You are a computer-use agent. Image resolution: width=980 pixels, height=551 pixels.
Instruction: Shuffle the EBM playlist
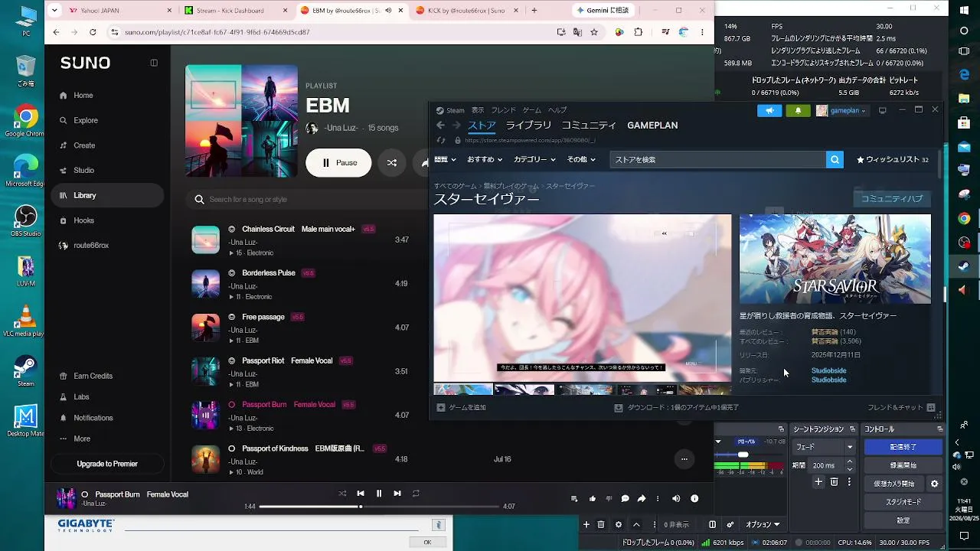(391, 163)
